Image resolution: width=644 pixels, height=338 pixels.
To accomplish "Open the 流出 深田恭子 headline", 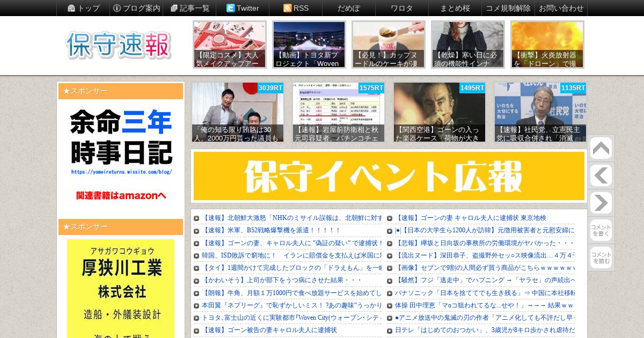I will [x=485, y=255].
